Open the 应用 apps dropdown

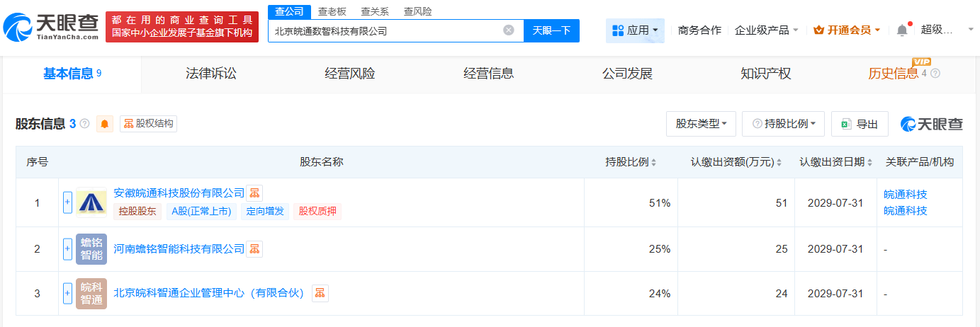tap(635, 30)
